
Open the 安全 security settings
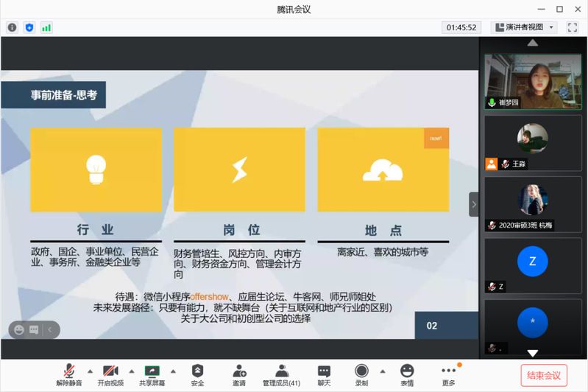click(197, 375)
